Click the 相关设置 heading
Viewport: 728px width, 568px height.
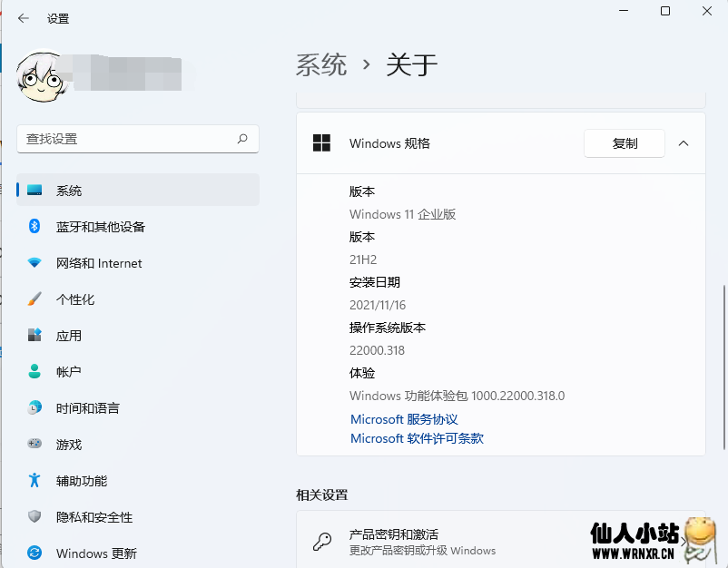(321, 495)
